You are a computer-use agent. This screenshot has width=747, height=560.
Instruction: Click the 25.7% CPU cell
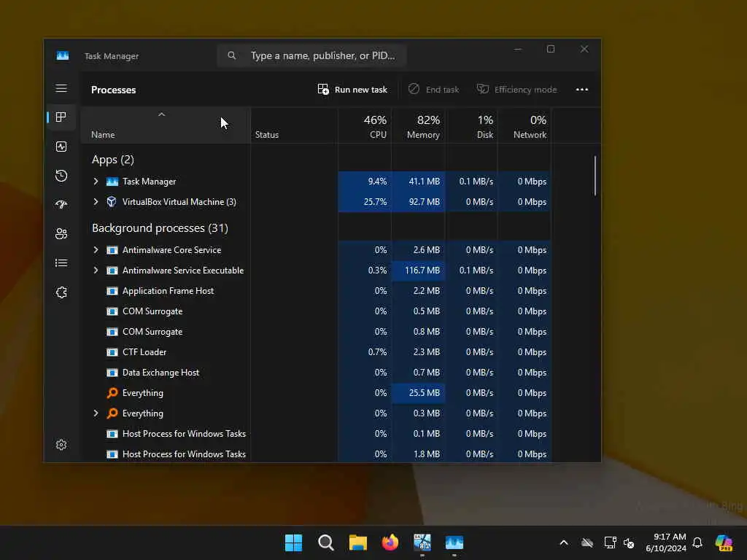pyautogui.click(x=365, y=202)
